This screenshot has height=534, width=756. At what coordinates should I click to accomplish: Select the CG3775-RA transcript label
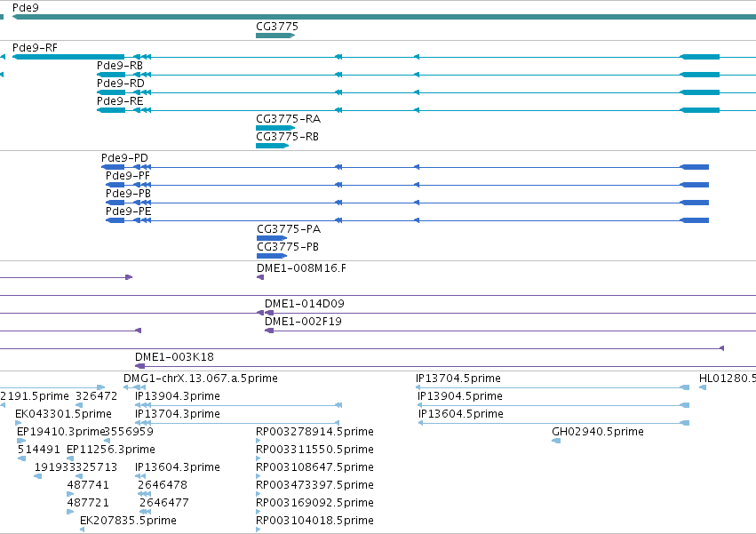pyautogui.click(x=289, y=119)
